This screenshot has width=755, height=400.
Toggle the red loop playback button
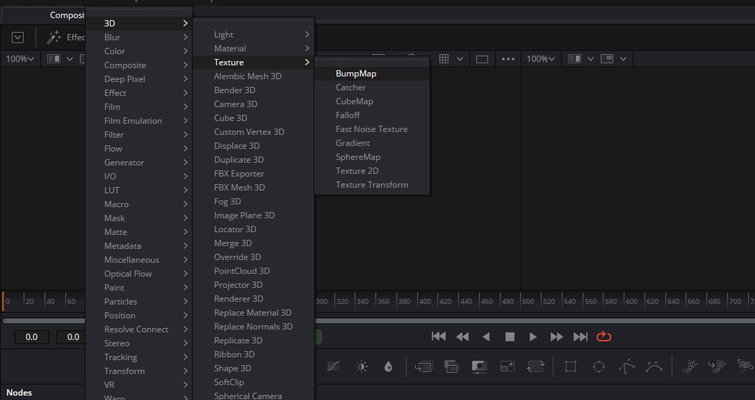click(x=604, y=337)
